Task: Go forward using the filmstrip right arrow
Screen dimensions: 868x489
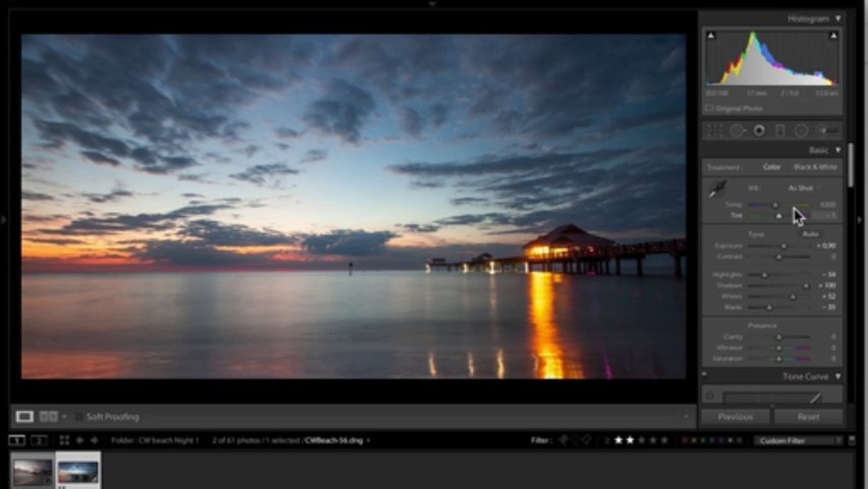Action: pyautogui.click(x=94, y=441)
